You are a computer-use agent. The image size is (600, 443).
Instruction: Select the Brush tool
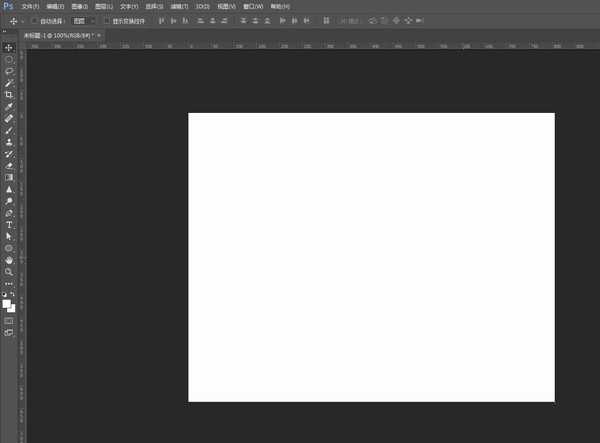pyautogui.click(x=9, y=130)
